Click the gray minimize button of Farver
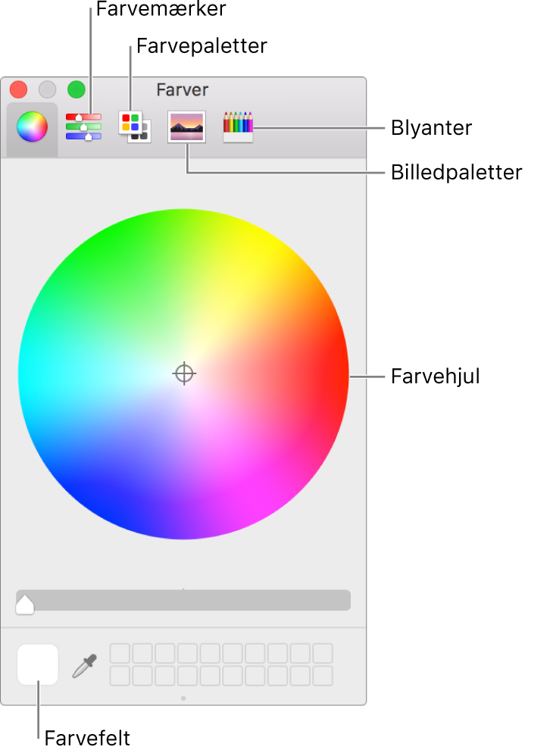This screenshot has width=550, height=756. (x=47, y=89)
